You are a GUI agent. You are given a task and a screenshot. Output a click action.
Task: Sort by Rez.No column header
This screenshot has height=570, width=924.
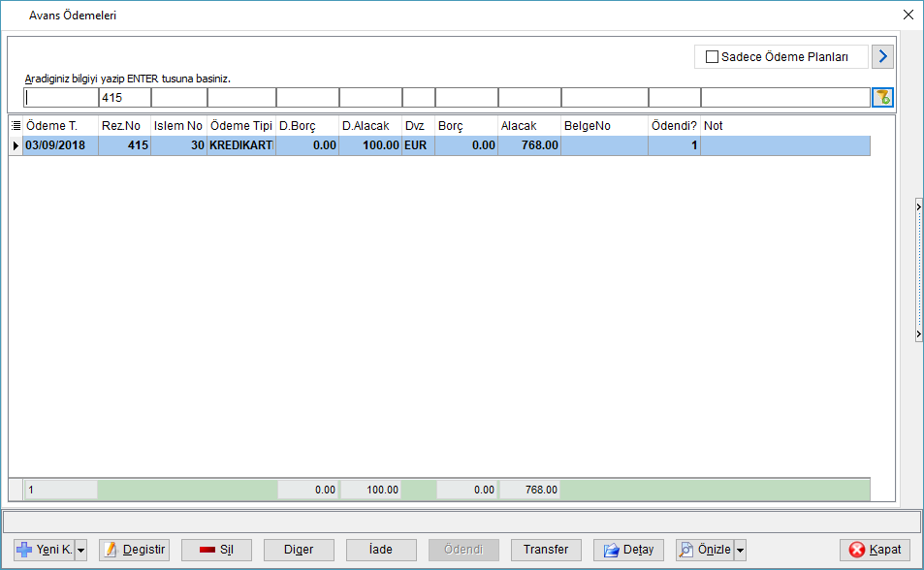coord(124,126)
